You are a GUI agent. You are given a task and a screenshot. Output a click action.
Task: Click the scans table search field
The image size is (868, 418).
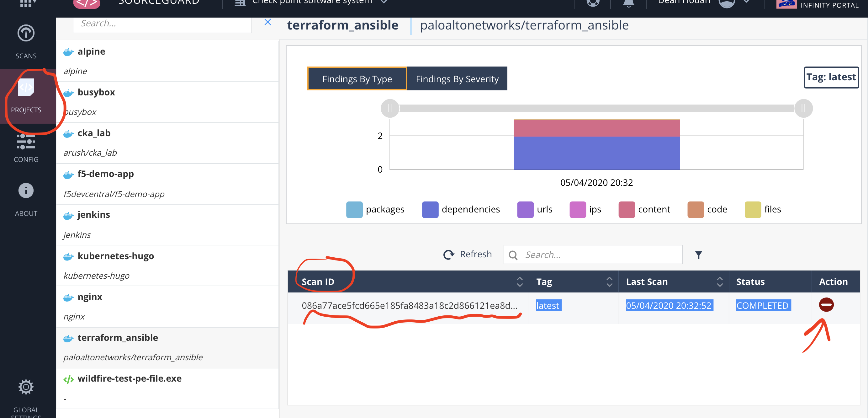pyautogui.click(x=600, y=255)
